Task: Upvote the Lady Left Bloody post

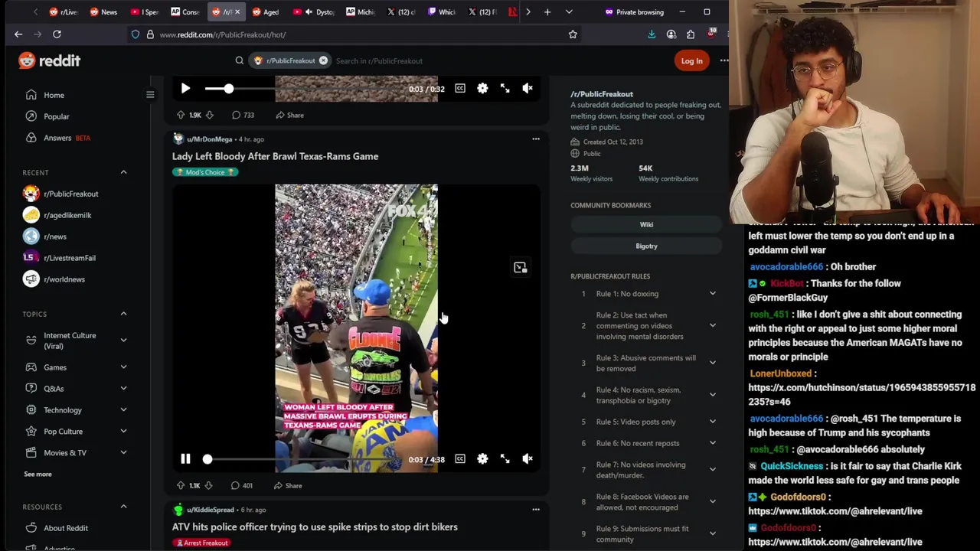Action: tap(181, 485)
